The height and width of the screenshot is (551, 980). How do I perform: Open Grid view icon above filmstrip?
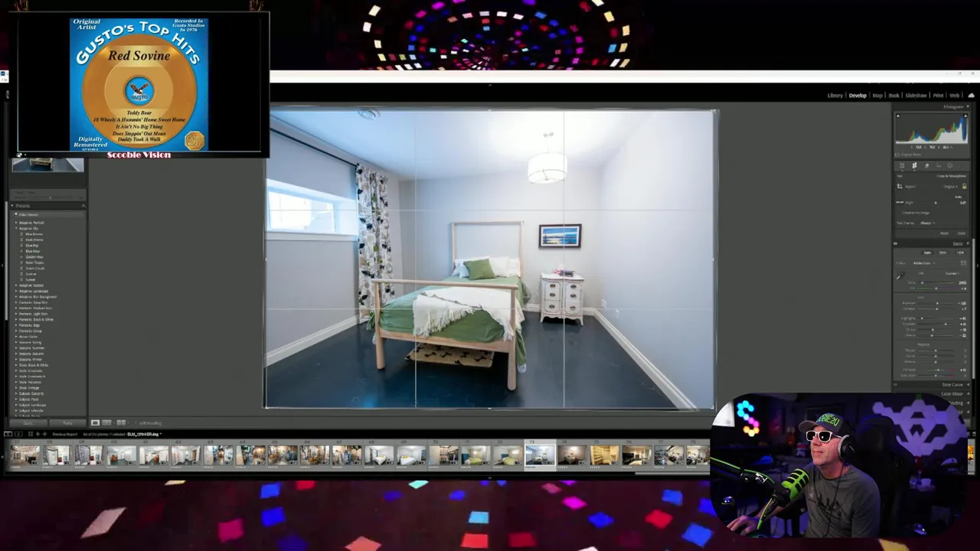coord(31,434)
